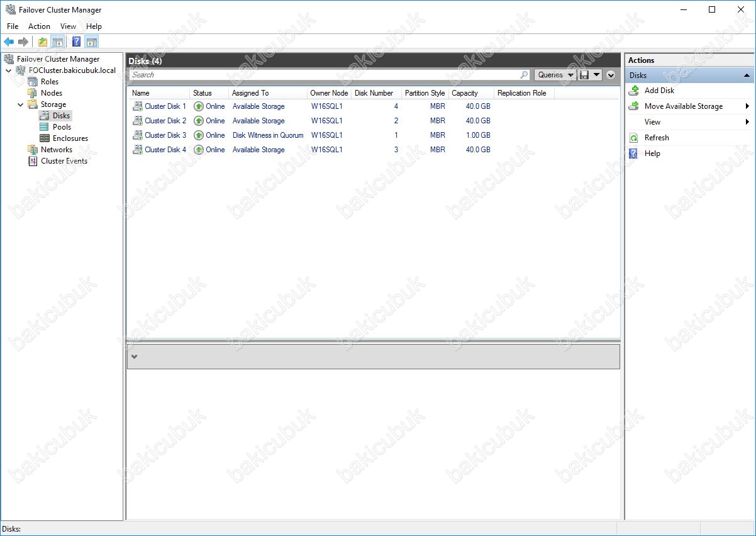
Task: Sort by the Owner Node column header
Action: pos(329,93)
